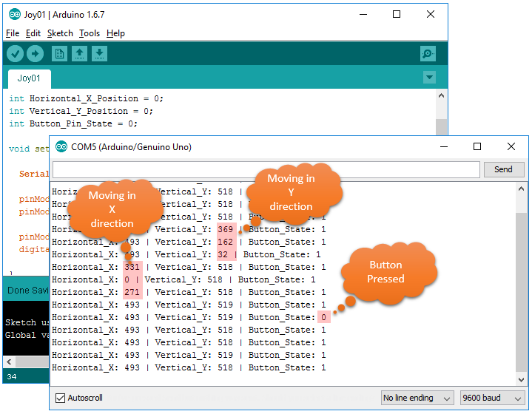Screen dimensions: 532x414
Task: Click the highlighted Horizontal_X value 331
Action: pyautogui.click(x=132, y=267)
